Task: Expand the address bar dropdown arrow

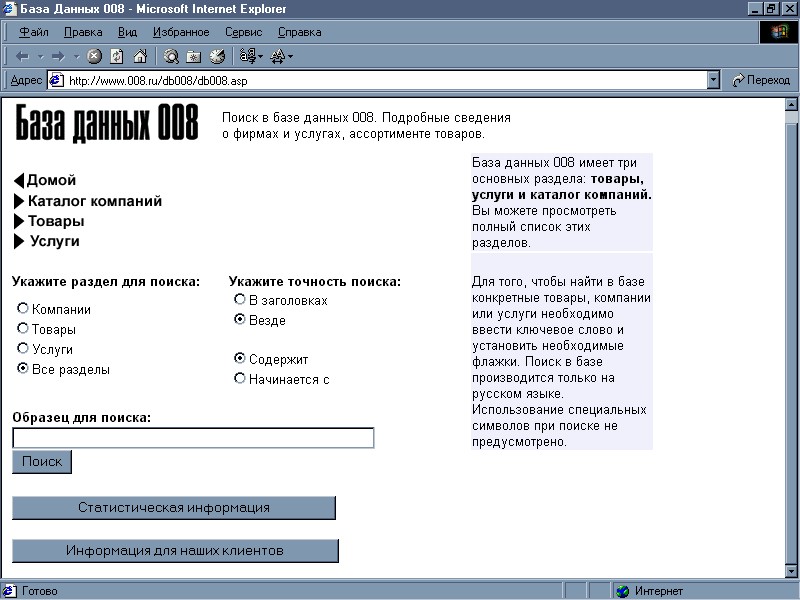Action: tap(713, 80)
